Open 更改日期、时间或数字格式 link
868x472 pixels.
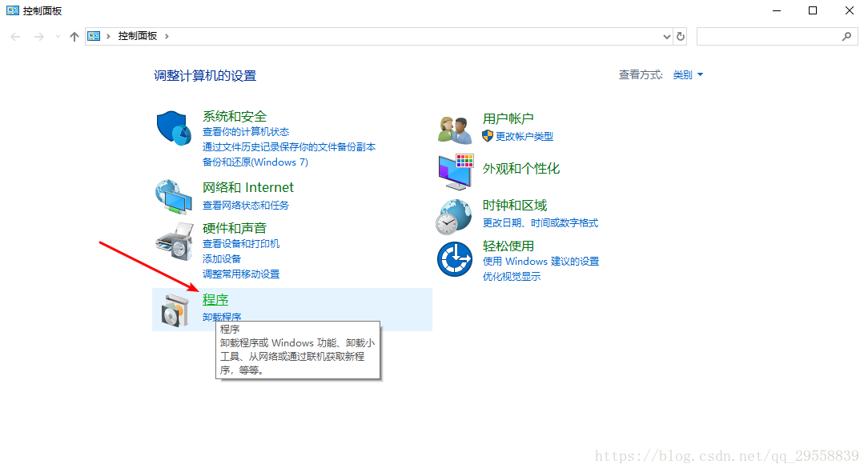pyautogui.click(x=540, y=222)
